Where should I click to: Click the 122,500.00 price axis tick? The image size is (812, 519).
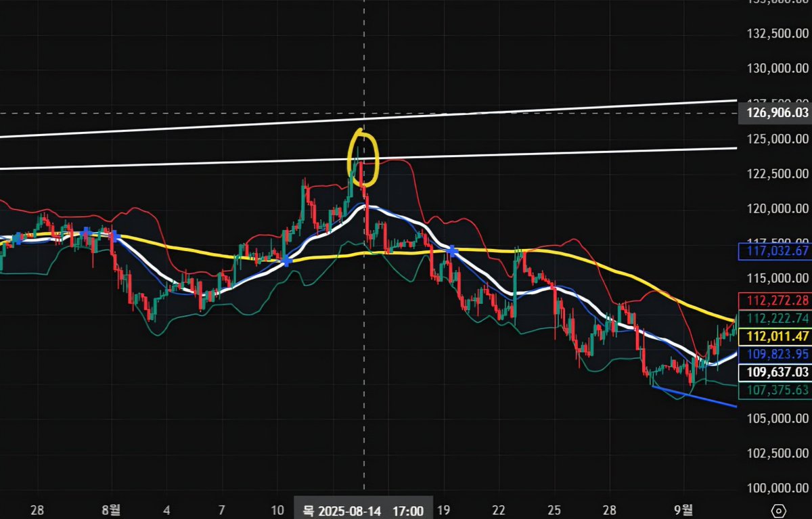coord(778,174)
